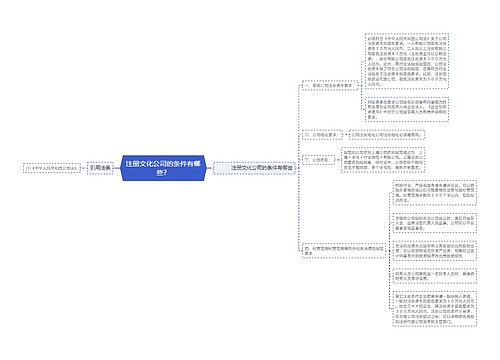Select the 三、公司名称 node
This screenshot has width=500, height=360.
click(x=318, y=160)
